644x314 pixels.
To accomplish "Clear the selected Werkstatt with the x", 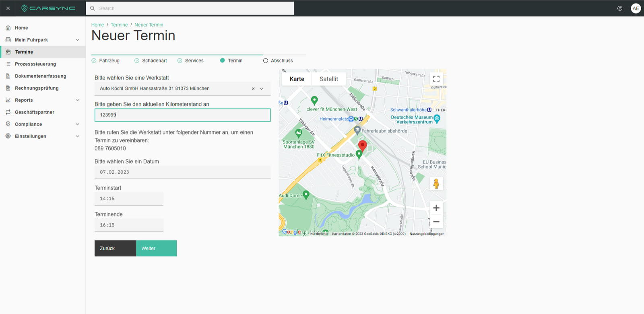I will pos(253,89).
